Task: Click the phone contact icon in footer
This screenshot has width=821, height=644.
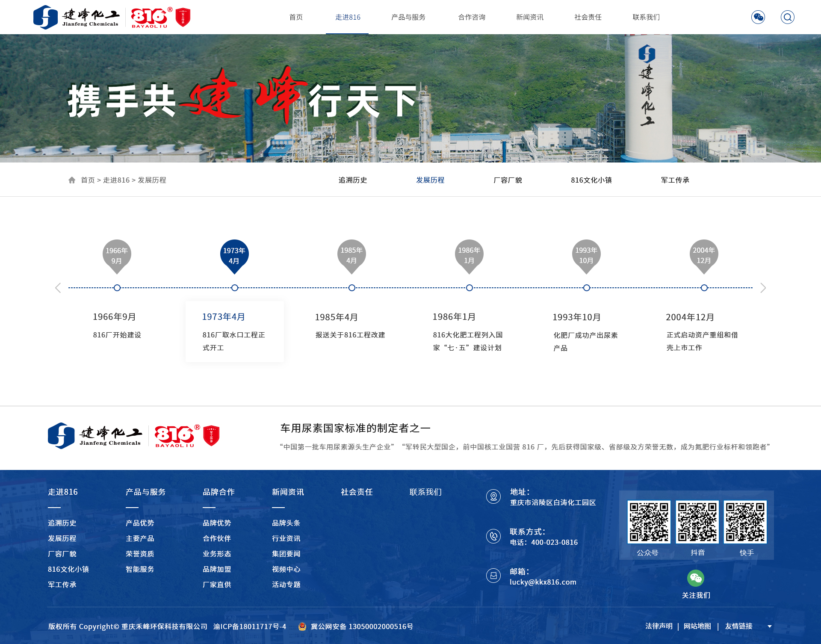Action: [493, 536]
